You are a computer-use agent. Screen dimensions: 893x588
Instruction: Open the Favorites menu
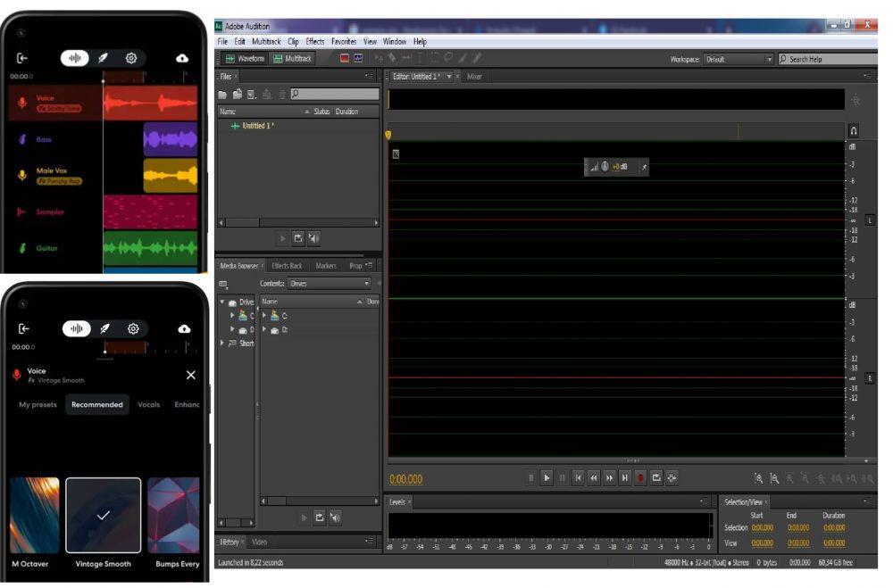point(344,42)
